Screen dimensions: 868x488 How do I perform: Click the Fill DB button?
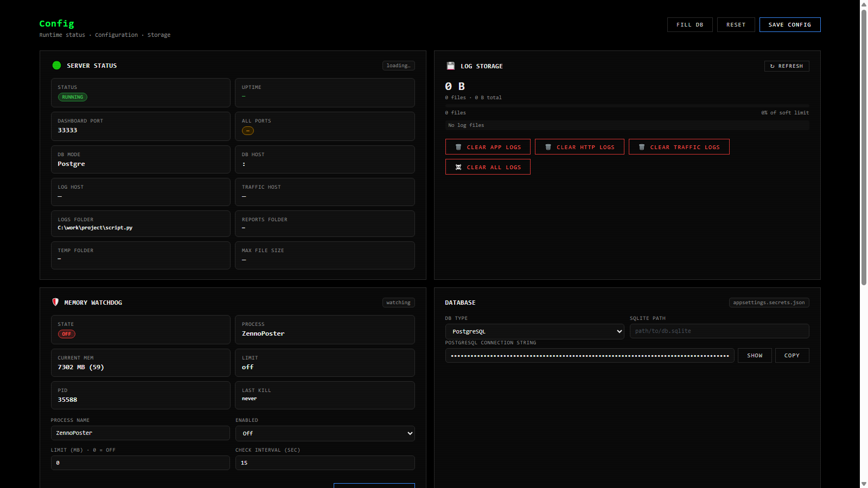[x=690, y=25]
